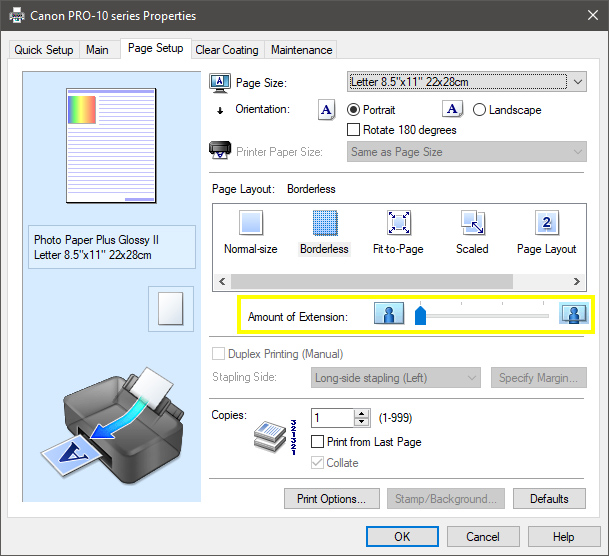The width and height of the screenshot is (609, 556).
Task: Click the minimum extension icon
Action: tap(388, 315)
